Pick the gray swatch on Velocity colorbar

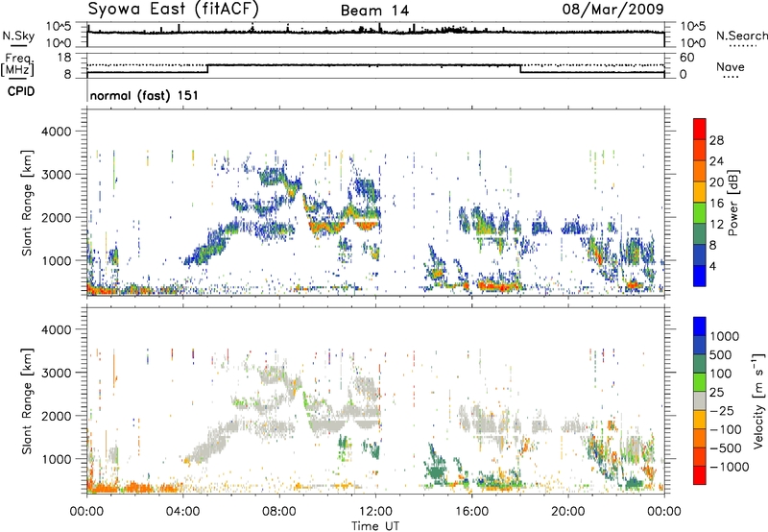700,400
